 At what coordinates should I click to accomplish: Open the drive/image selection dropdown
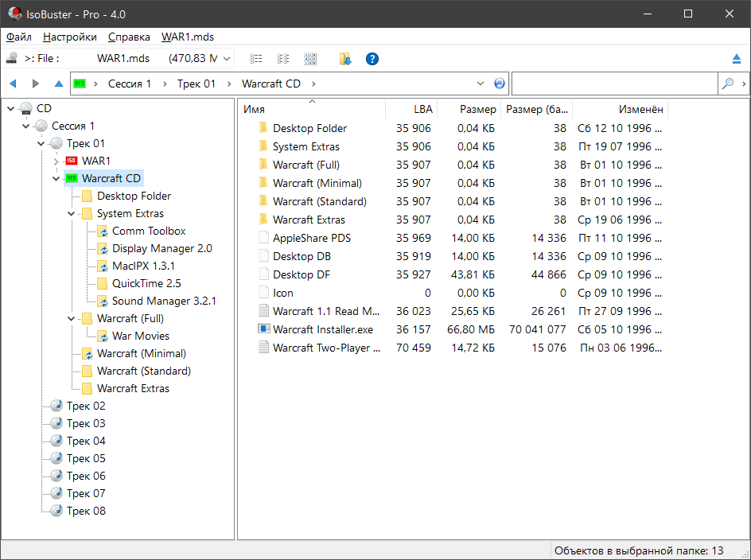pyautogui.click(x=227, y=59)
